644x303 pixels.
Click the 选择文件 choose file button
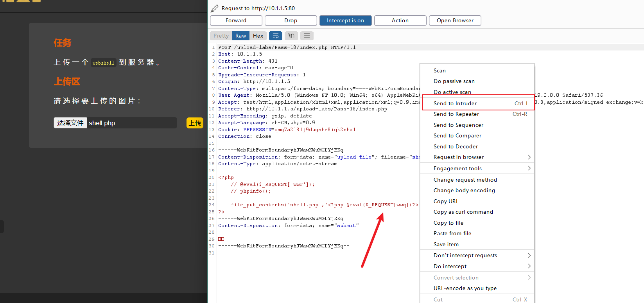tap(70, 123)
